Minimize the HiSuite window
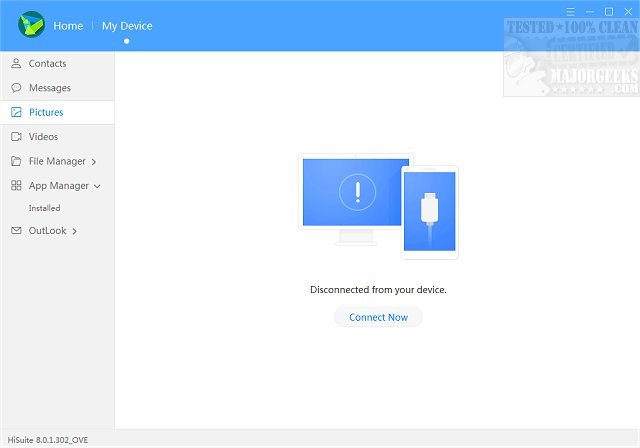Screen dimensions: 640x448 point(590,12)
